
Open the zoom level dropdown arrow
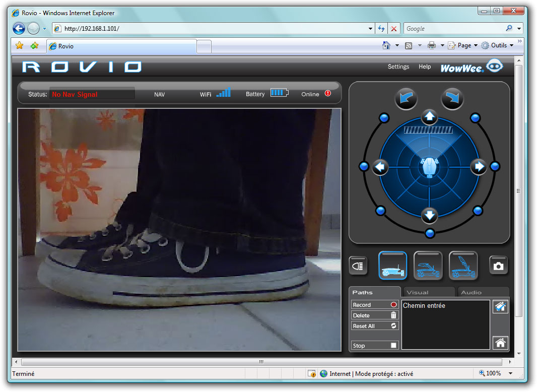point(510,373)
